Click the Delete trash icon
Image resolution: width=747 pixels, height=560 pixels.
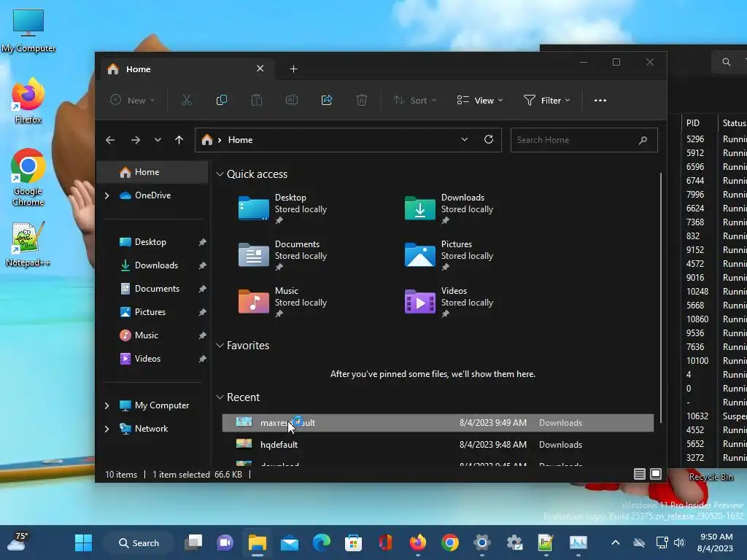coord(362,100)
